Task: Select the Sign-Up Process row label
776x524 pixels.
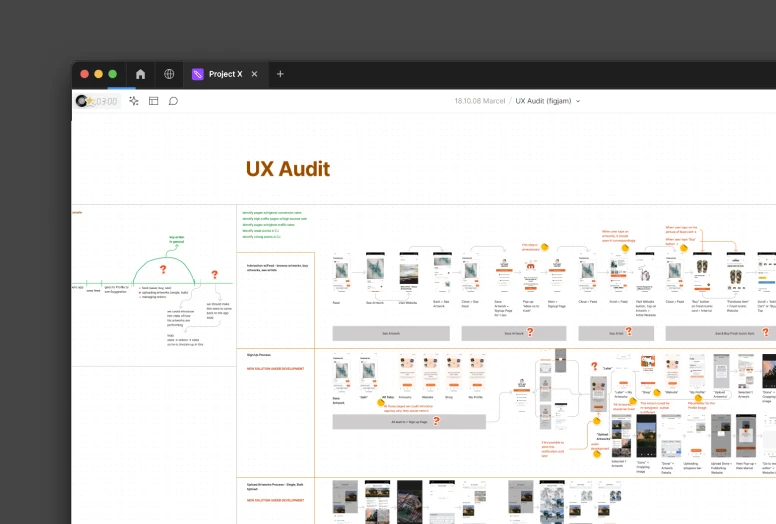Action: tap(258, 355)
